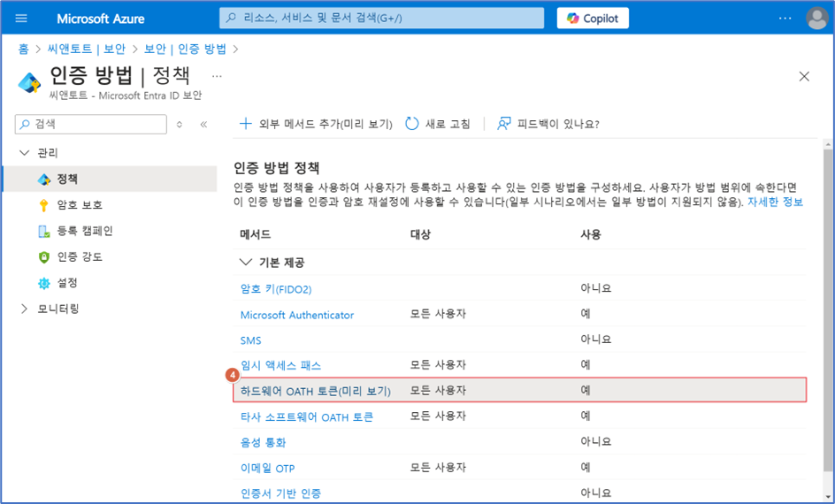The image size is (835, 504).
Task: Open 임시 액세스 패스 method
Action: tap(280, 366)
